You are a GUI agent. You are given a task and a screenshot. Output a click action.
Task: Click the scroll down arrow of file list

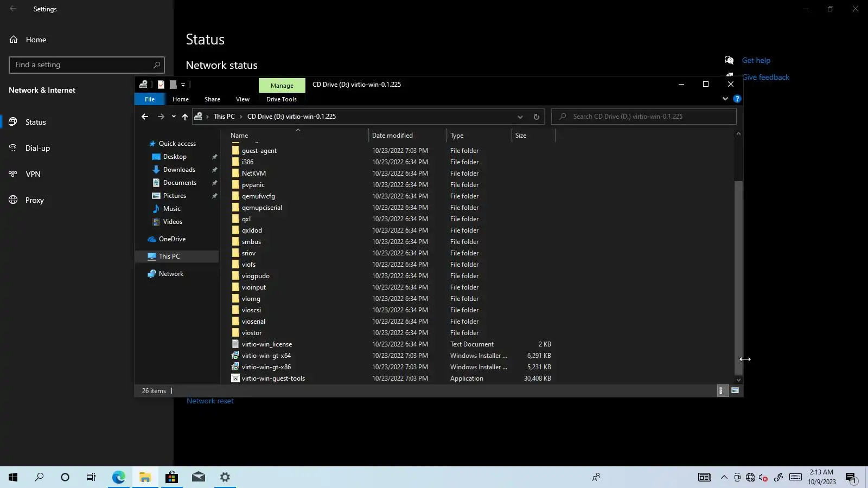pyautogui.click(x=738, y=380)
